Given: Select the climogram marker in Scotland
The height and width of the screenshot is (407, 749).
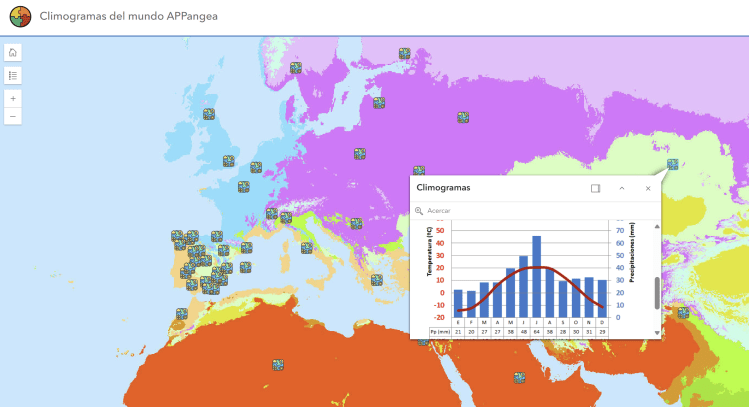Looking at the screenshot, I should point(209,115).
